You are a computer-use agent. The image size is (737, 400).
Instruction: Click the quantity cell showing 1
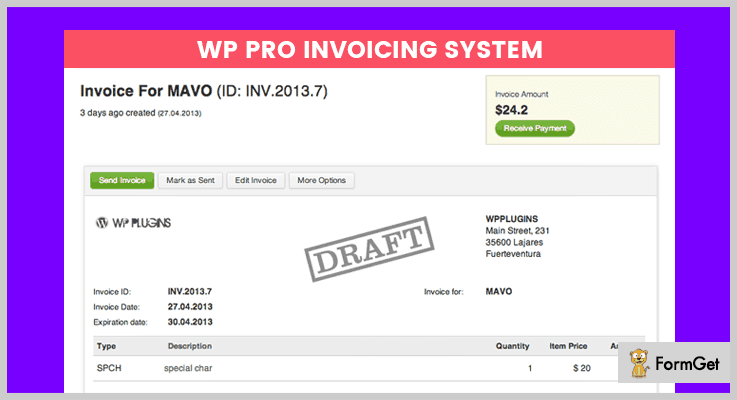(530, 368)
